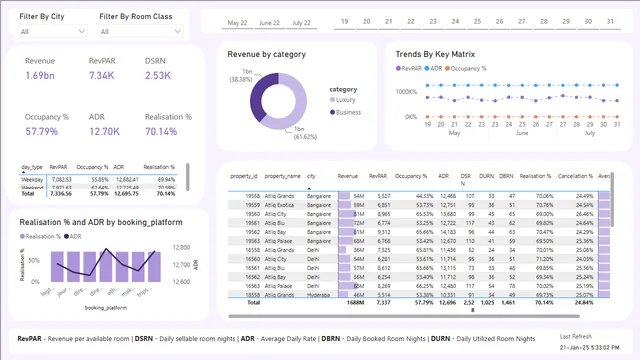
Task: Click property 16563 Atliq Palace Delhi row
Action: point(419,286)
